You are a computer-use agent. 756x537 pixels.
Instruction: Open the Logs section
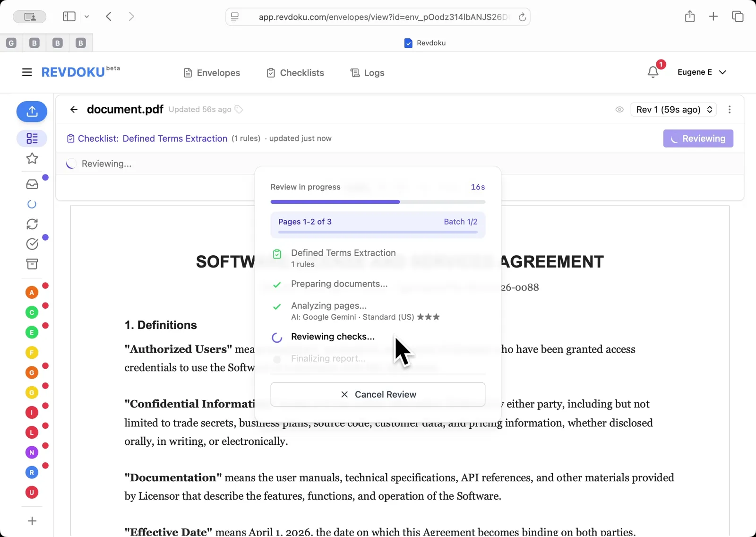click(x=367, y=73)
